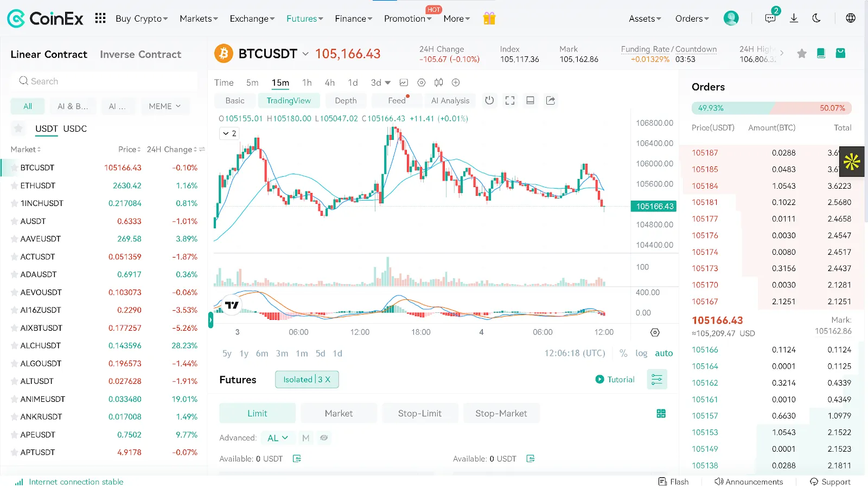Open Support in the bottom bar
The height and width of the screenshot is (488, 868).
830,481
